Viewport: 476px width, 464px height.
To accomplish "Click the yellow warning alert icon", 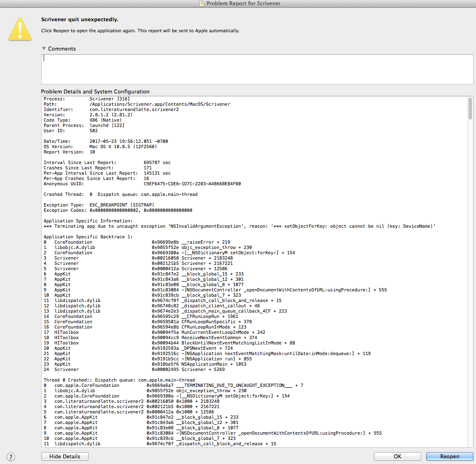I will coord(20,29).
